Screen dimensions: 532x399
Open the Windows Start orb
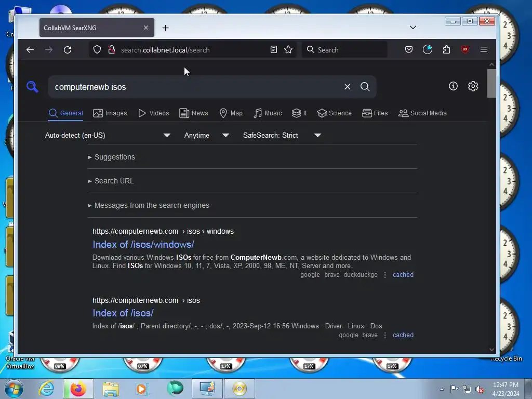click(x=14, y=389)
